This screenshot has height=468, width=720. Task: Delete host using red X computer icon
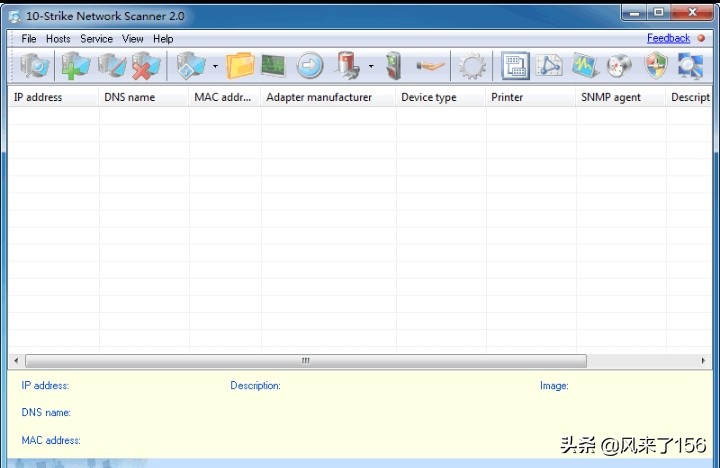146,66
